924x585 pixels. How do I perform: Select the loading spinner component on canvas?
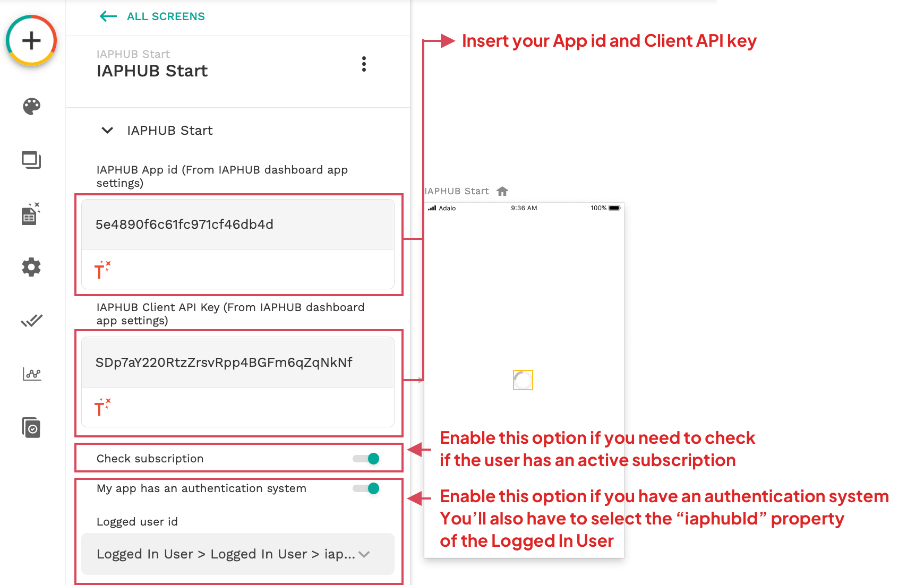[x=523, y=380]
